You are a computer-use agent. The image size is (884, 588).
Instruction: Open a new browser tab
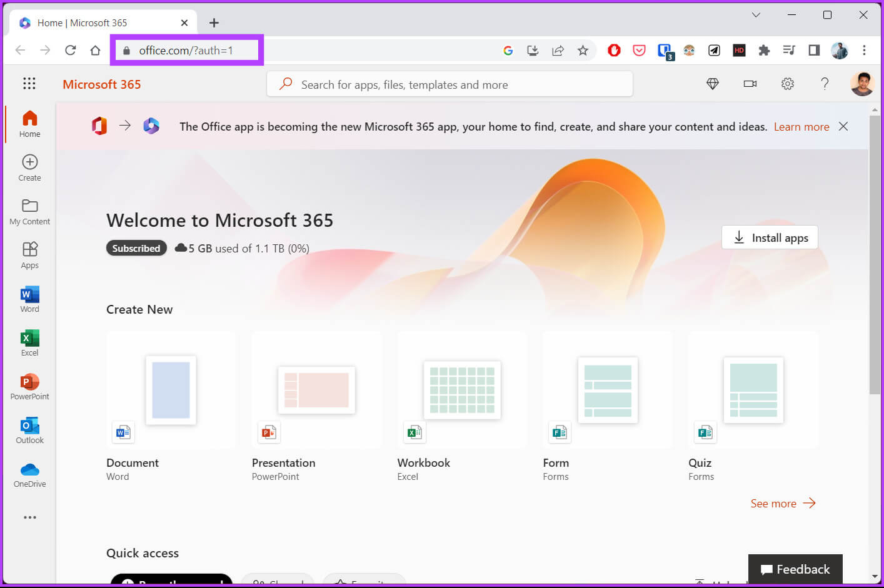point(214,23)
